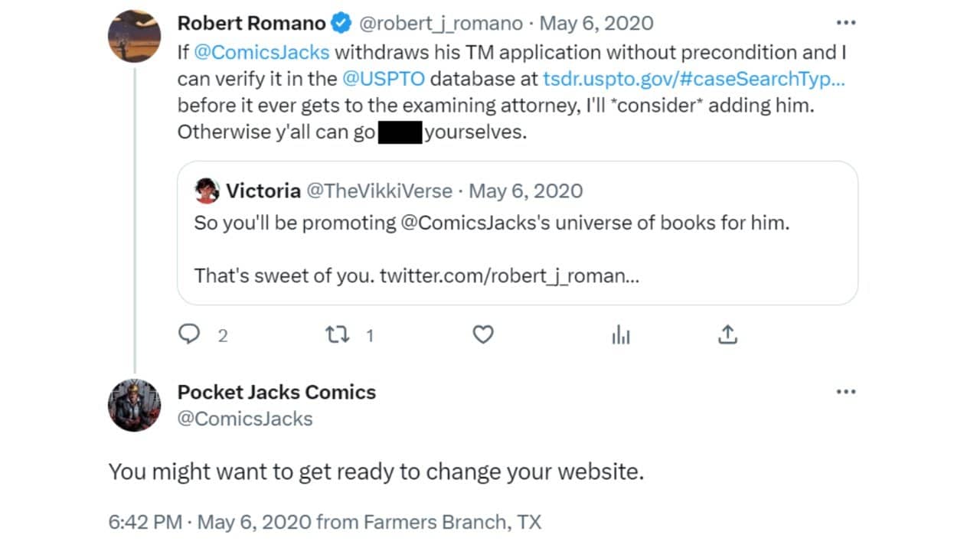Click the reply speech bubble icon
980x551 pixels.
[189, 334]
